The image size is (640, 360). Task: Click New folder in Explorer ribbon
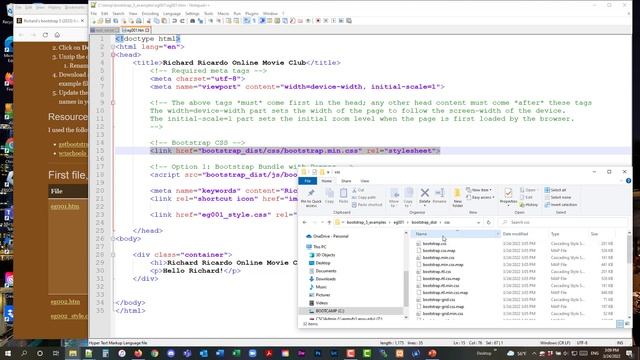pyautogui.click(x=458, y=198)
